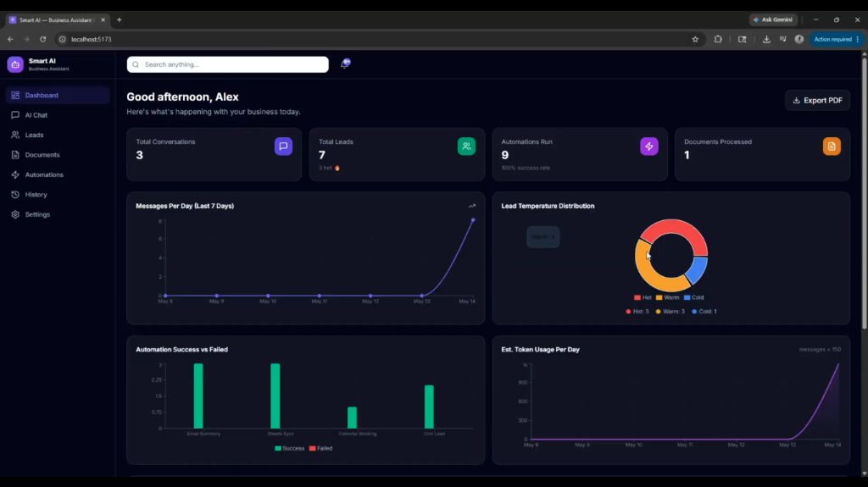Open the notifications bell icon
Image resolution: width=868 pixels, height=487 pixels.
[x=345, y=64]
